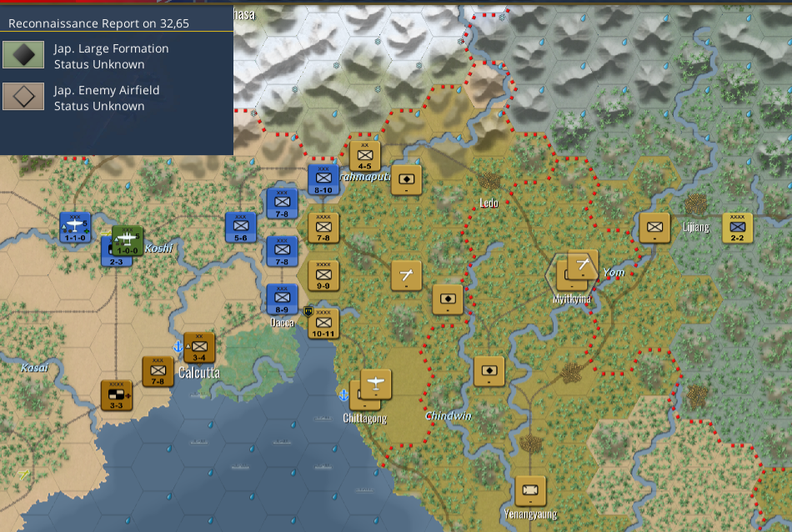Select the yellow 9-9 army unit
The height and width of the screenshot is (532, 792).
[x=323, y=276]
